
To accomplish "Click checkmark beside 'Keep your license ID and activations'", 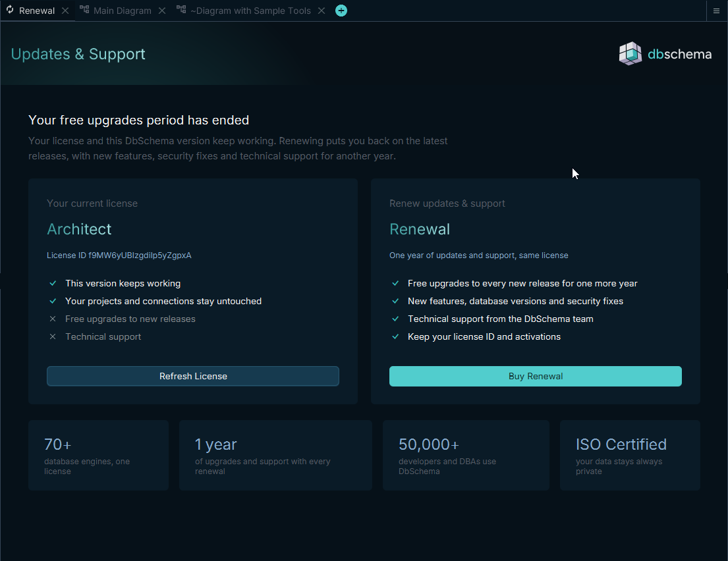I will (395, 336).
